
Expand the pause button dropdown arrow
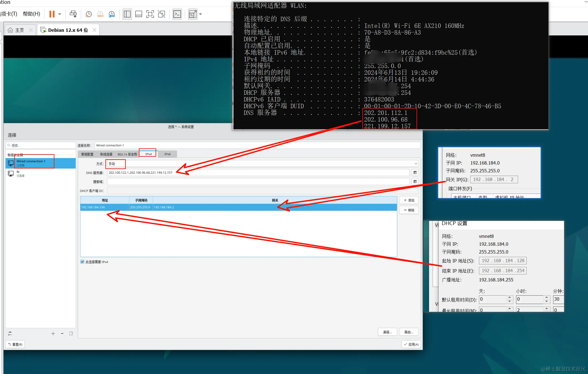click(60, 14)
